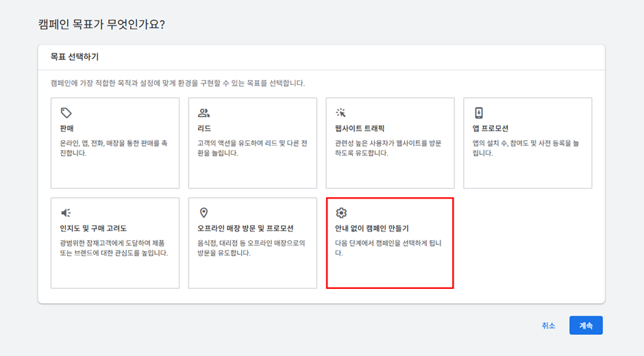
Task: Click the sparkle cursor icon for 웹사이트 트래픽
Action: pos(341,112)
